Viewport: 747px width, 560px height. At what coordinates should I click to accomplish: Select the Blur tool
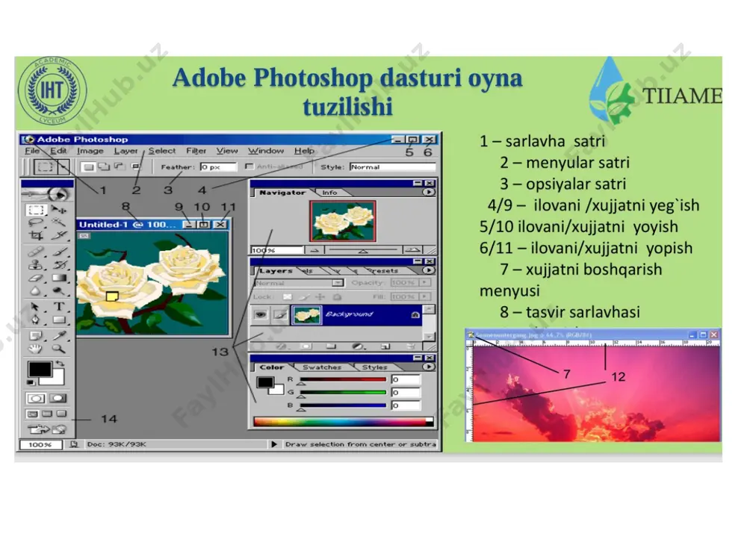(x=36, y=291)
